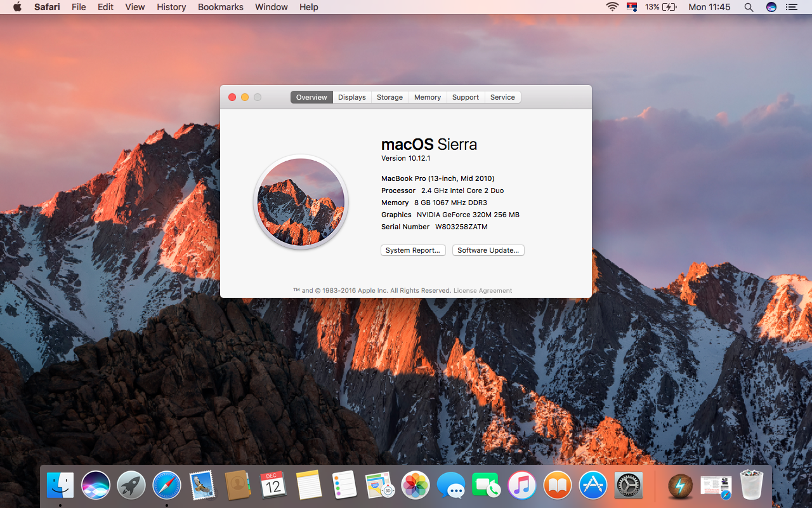Open the orange iBooks icon in Dock
The width and height of the screenshot is (812, 508).
click(558, 486)
